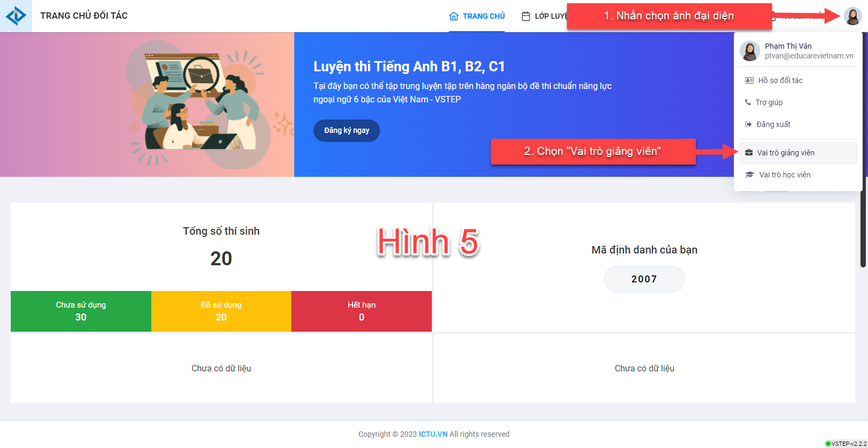Viewport: 868px width, 448px height.
Task: Click the graduation cap icon for Vai trò học viên
Action: click(x=750, y=175)
